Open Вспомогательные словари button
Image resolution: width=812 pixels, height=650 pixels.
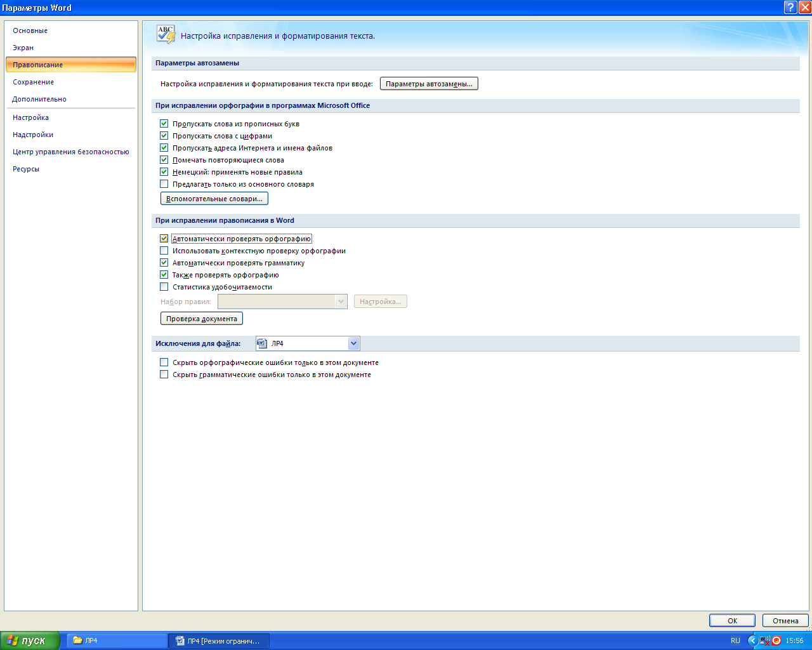[214, 199]
